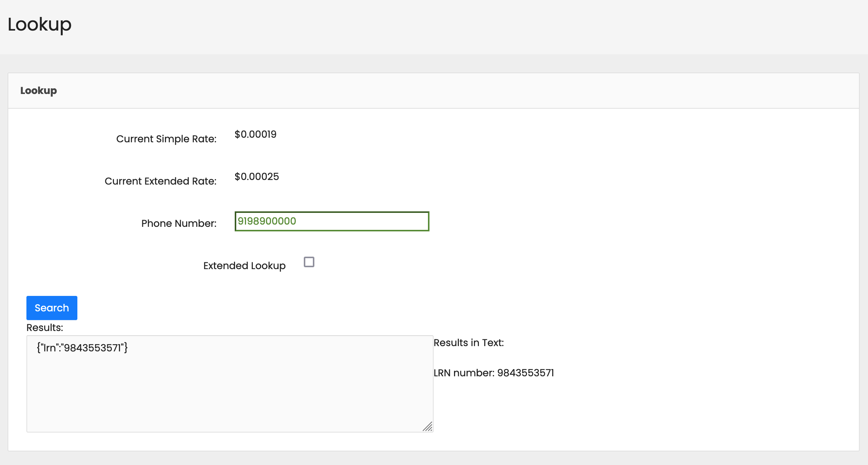Click the bold Lookup panel header
The height and width of the screenshot is (465, 868).
click(x=38, y=91)
